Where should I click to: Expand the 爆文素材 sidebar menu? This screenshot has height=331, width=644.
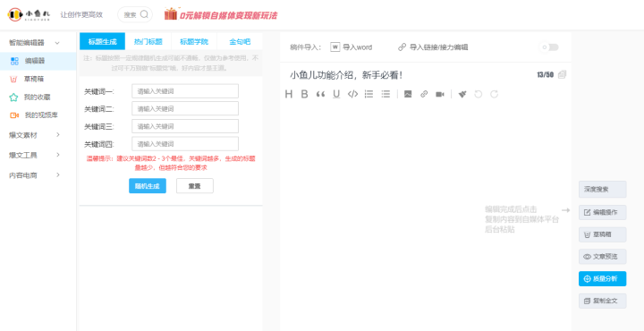(x=35, y=135)
